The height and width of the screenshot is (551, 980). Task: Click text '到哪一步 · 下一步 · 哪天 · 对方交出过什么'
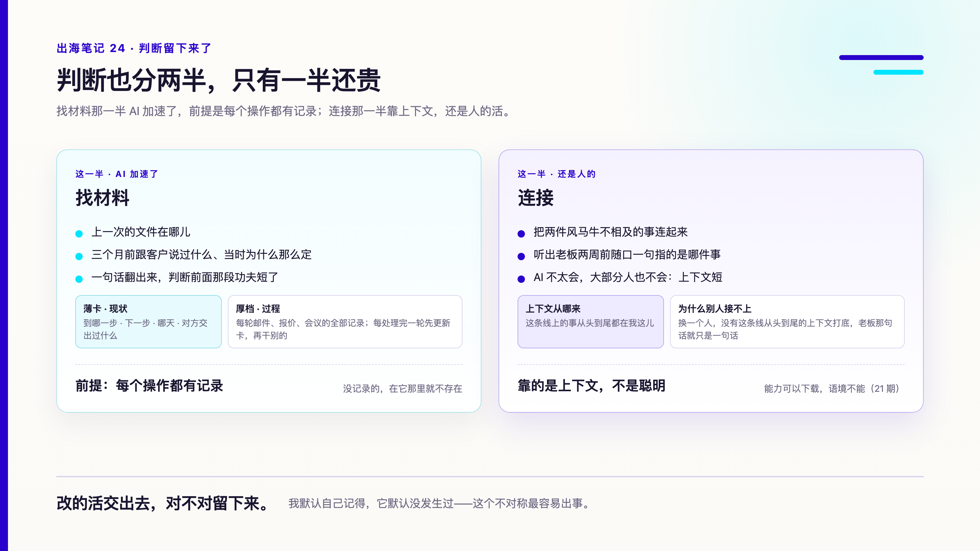click(x=145, y=329)
